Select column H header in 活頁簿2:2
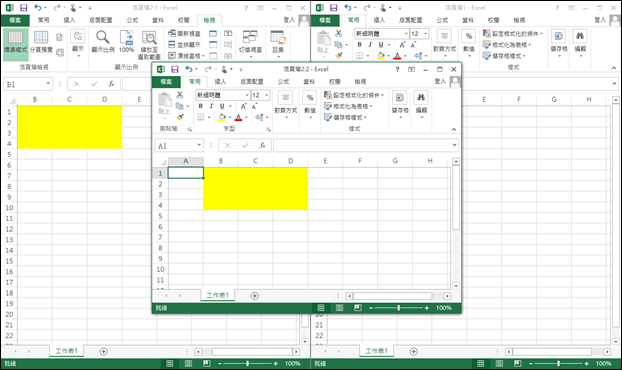Screen dimensions: 622x370 (430, 161)
